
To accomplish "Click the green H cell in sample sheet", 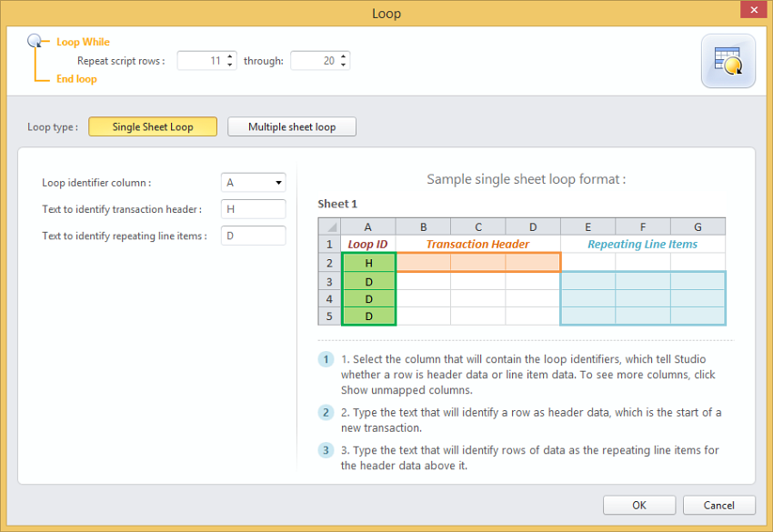I will (x=368, y=262).
